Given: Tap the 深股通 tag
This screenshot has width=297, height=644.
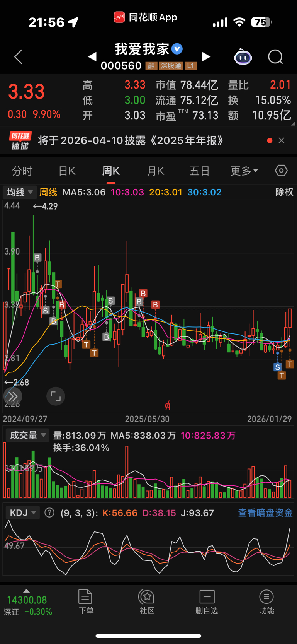Looking at the screenshot, I should (x=171, y=66).
